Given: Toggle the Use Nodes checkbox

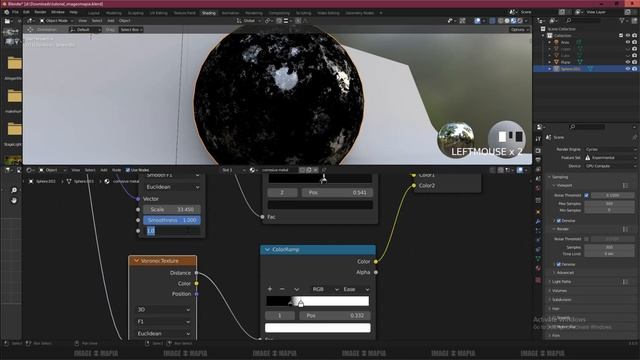Looking at the screenshot, I should 128,170.
